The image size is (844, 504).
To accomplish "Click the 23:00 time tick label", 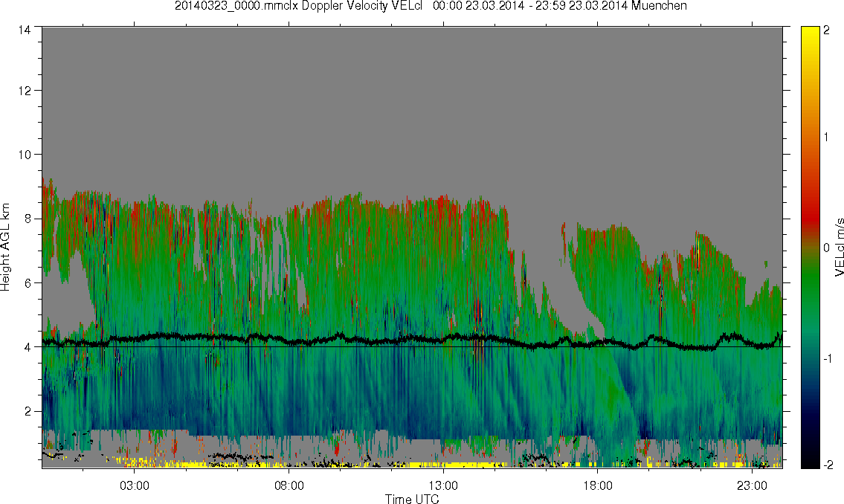I will click(x=753, y=485).
